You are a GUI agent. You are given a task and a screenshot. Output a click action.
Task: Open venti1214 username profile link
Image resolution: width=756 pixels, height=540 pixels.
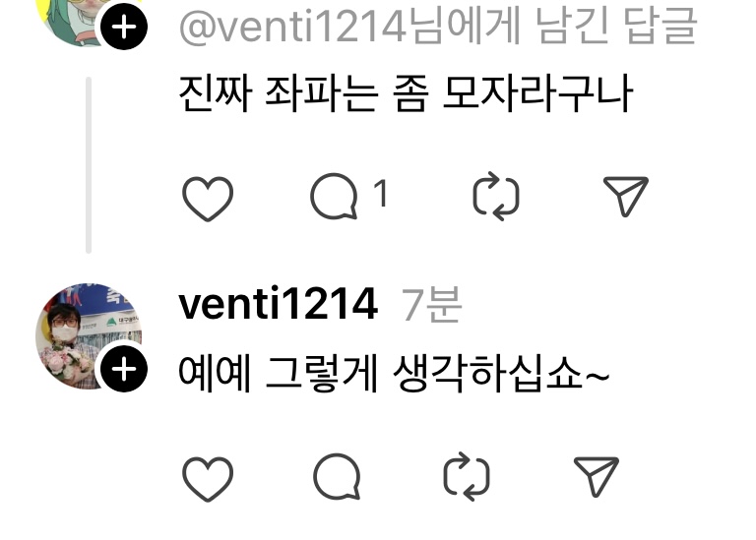click(279, 304)
